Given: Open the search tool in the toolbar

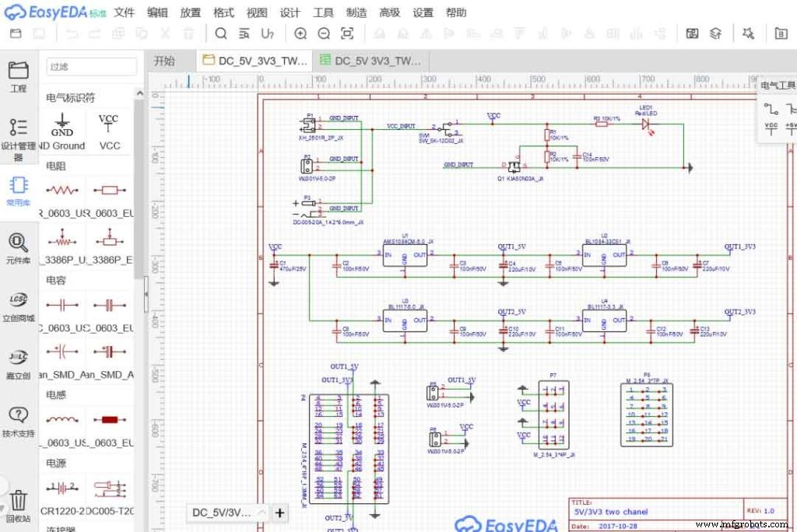Looking at the screenshot, I should (x=221, y=33).
